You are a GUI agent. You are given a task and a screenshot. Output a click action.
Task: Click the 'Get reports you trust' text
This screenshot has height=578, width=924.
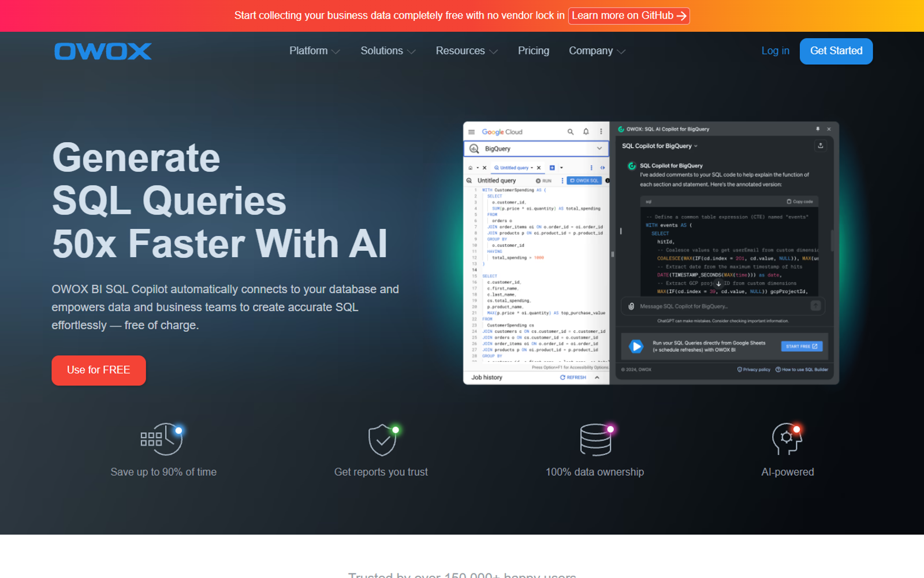click(381, 472)
